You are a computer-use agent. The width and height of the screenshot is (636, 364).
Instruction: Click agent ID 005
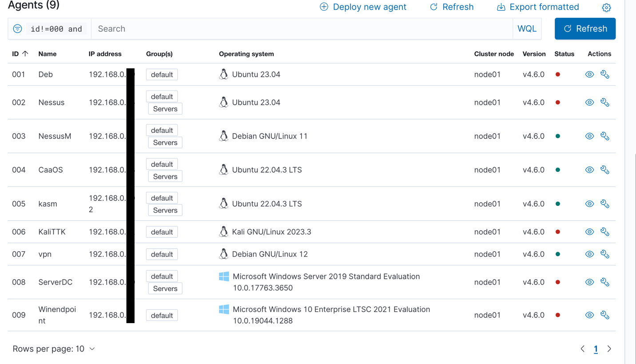pos(19,204)
